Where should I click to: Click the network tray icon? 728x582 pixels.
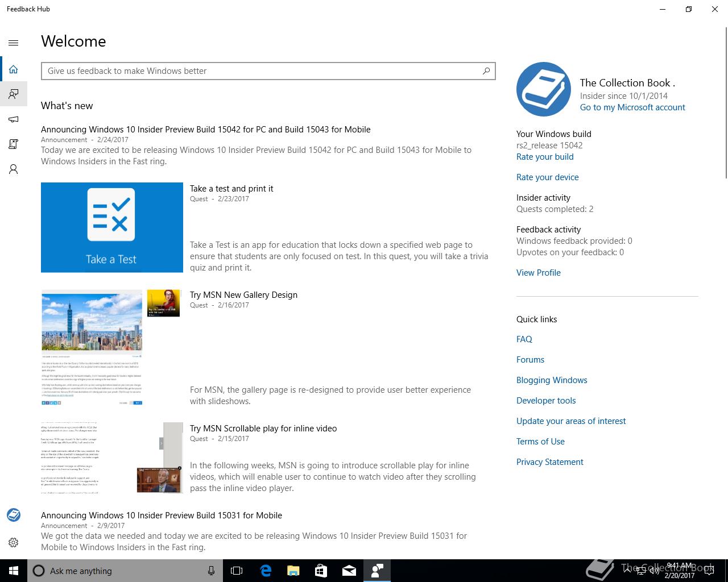click(640, 571)
